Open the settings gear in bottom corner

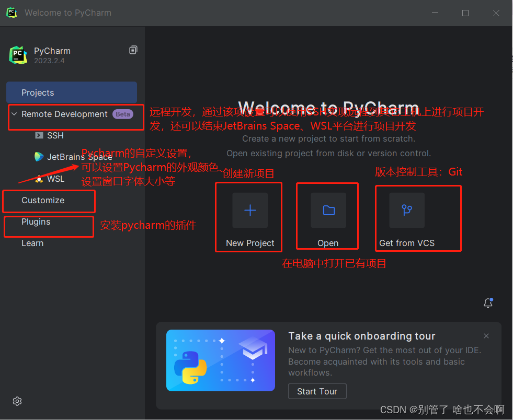[17, 401]
